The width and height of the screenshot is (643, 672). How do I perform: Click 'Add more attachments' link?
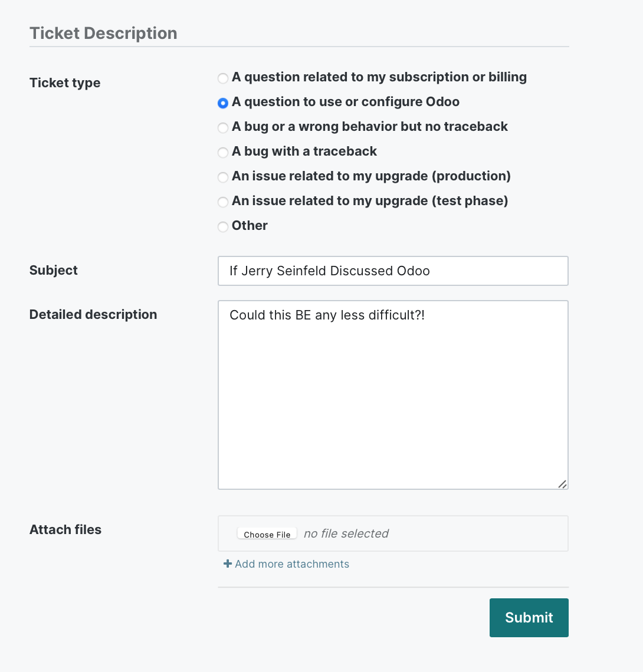click(291, 564)
